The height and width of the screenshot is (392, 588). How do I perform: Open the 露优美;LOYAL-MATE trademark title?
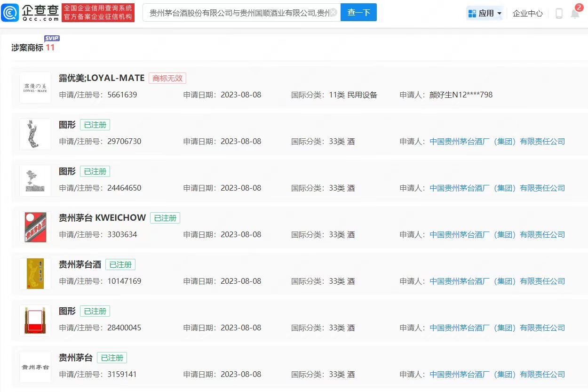pos(102,78)
